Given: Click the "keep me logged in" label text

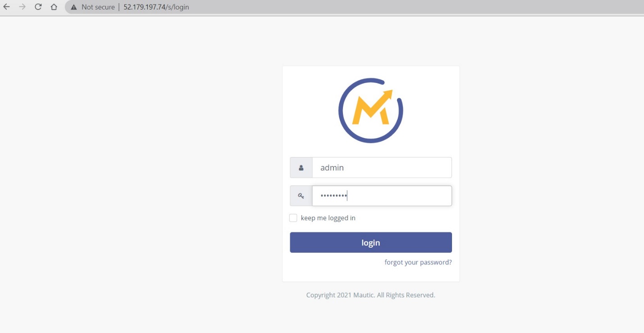Looking at the screenshot, I should 328,218.
